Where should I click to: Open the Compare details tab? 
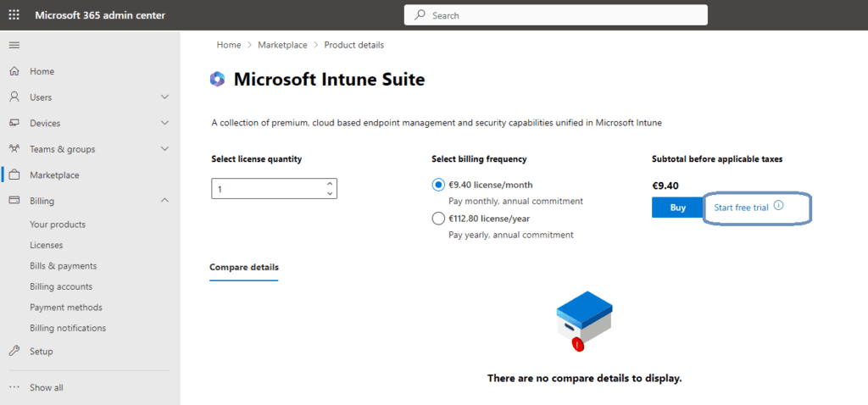coord(243,267)
